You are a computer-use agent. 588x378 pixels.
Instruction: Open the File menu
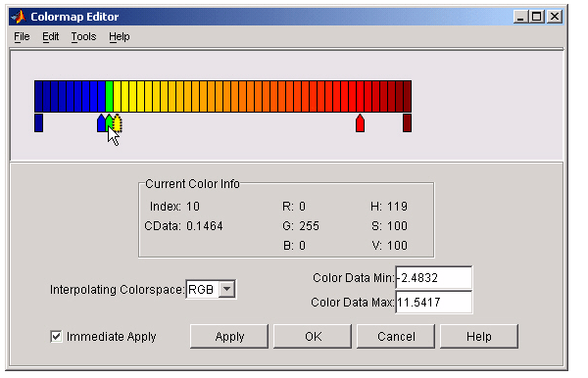(x=22, y=36)
